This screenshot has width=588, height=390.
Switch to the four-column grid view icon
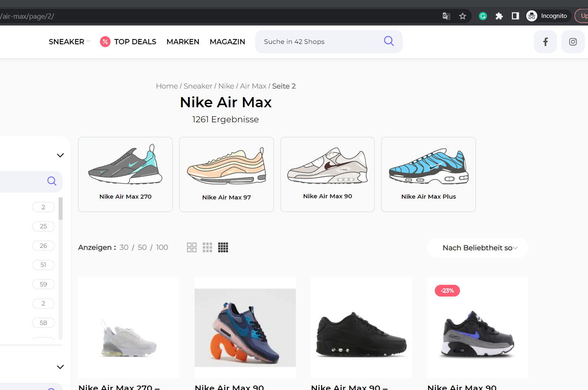(223, 247)
